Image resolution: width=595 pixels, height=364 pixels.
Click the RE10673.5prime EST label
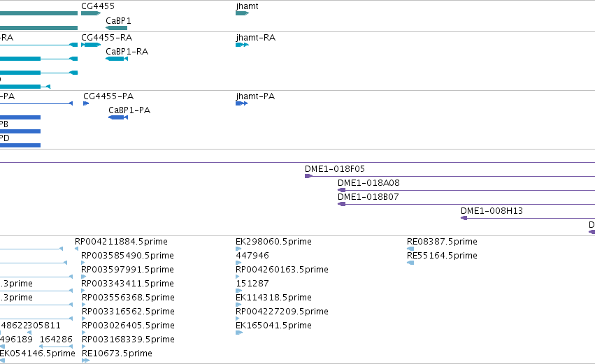117,354
